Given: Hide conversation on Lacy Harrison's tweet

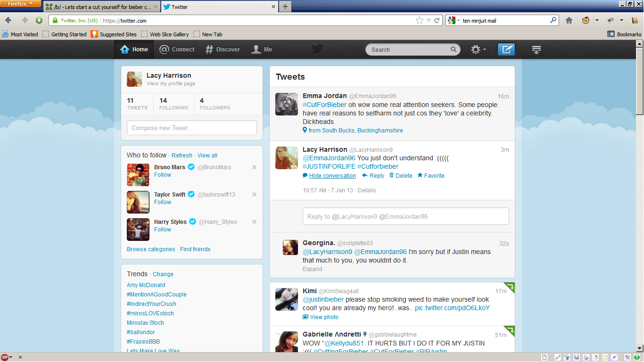Looking at the screenshot, I should pyautogui.click(x=332, y=176).
